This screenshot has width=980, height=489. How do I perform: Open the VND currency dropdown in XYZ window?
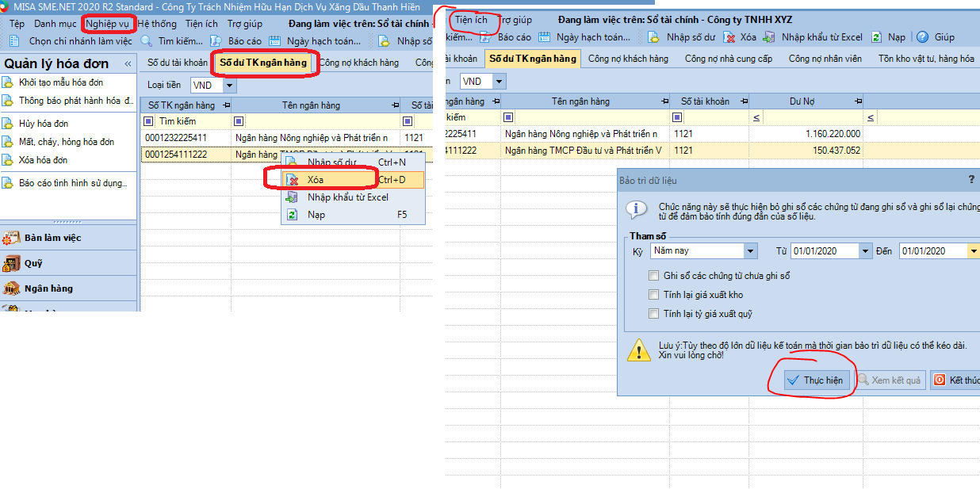(x=499, y=82)
